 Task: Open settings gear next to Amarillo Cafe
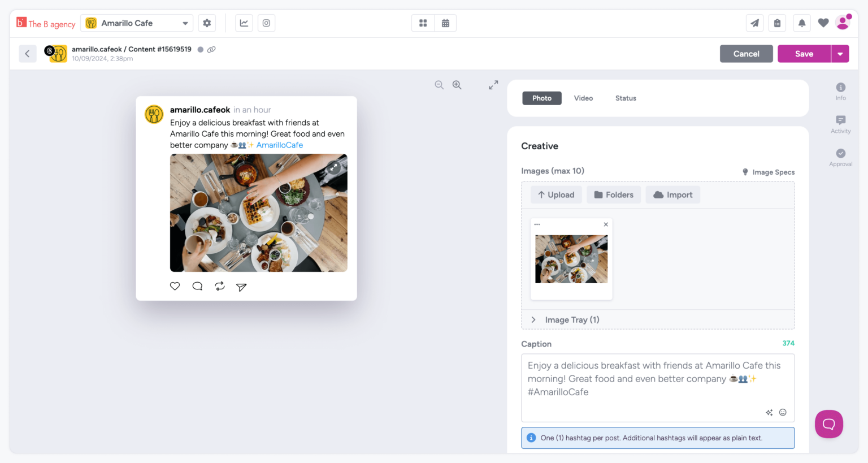207,23
